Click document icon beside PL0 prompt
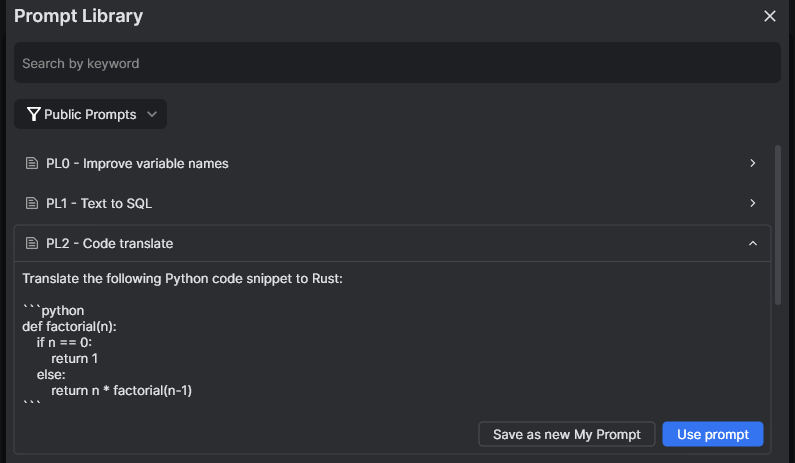The width and height of the screenshot is (795, 463). pyautogui.click(x=32, y=163)
